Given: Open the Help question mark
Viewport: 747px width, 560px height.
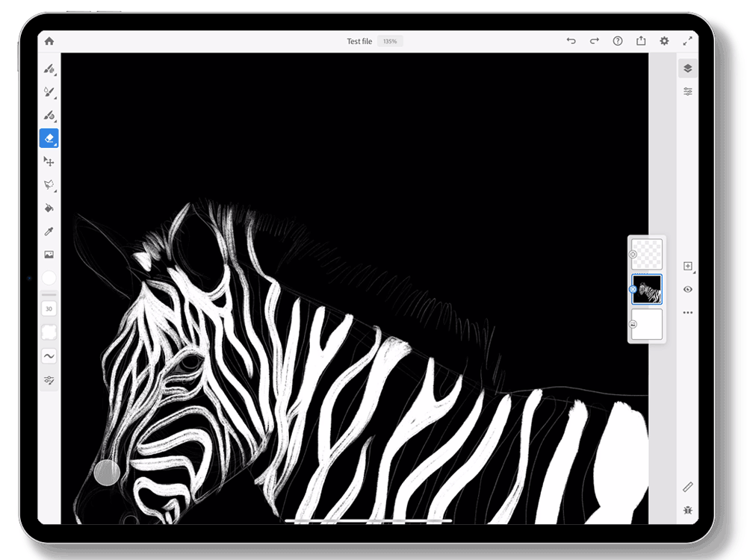Looking at the screenshot, I should (618, 41).
